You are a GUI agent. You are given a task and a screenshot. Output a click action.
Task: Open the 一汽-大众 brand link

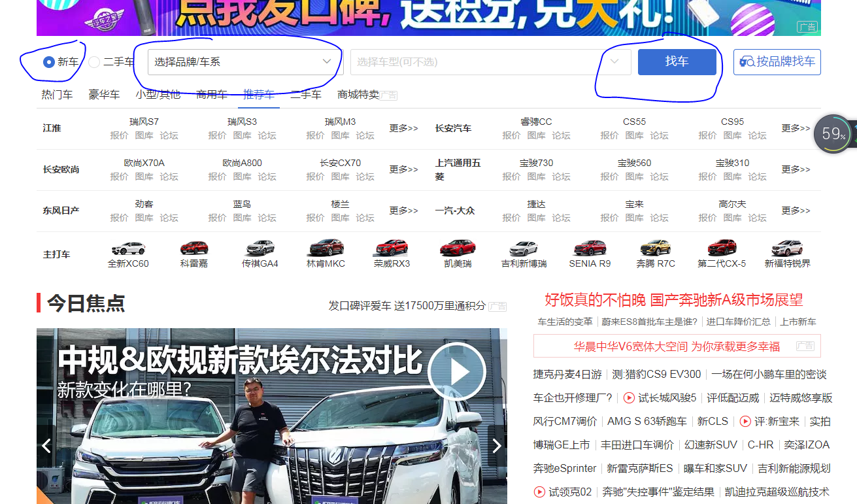(x=455, y=210)
